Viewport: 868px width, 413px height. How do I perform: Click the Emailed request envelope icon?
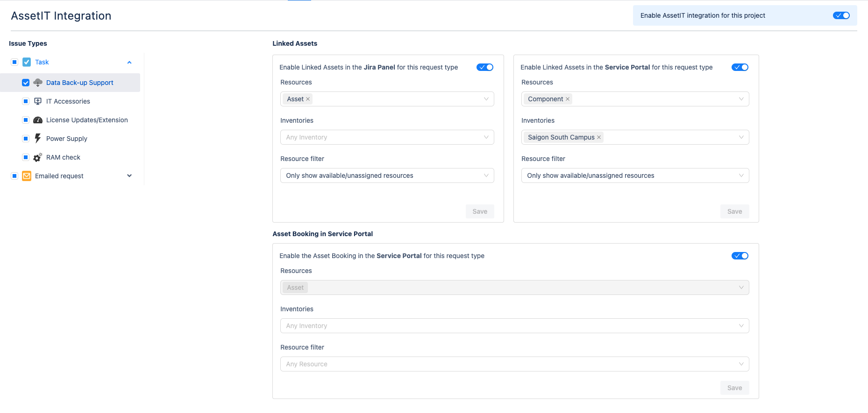(x=27, y=176)
